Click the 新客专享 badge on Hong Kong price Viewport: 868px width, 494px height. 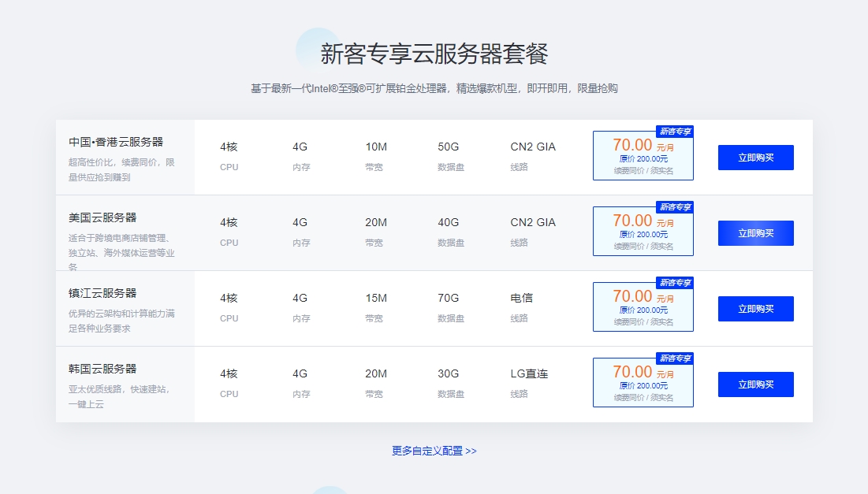(675, 132)
